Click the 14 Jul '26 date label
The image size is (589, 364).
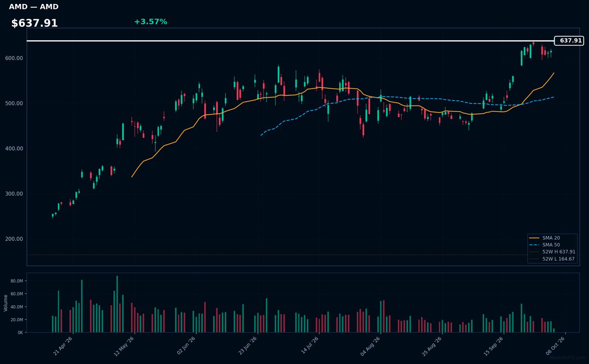(310, 344)
